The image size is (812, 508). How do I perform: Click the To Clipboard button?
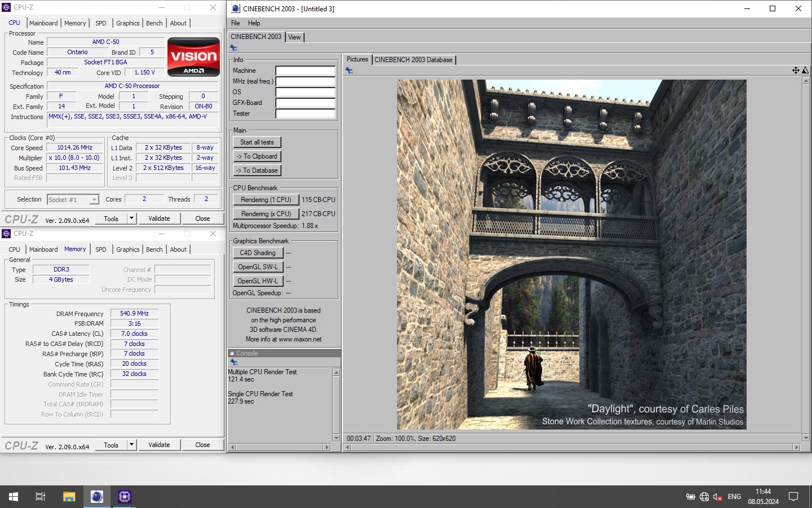[257, 156]
